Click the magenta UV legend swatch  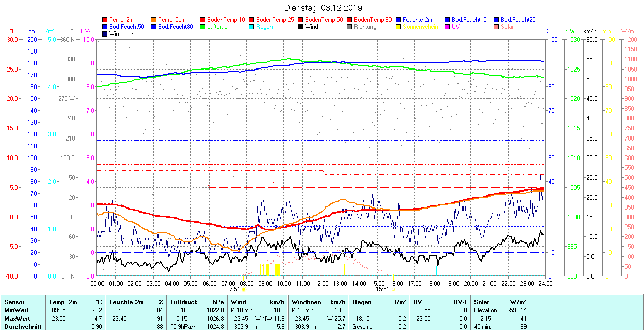point(447,27)
